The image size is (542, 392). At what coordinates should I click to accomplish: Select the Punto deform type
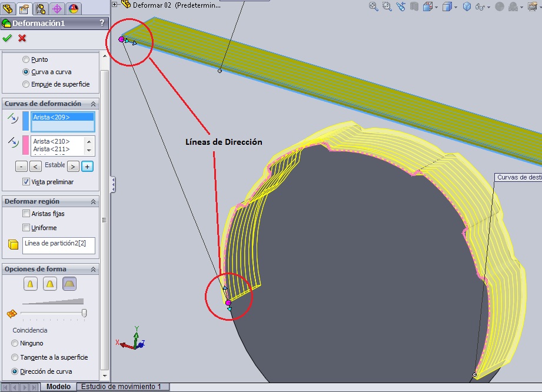(x=25, y=59)
